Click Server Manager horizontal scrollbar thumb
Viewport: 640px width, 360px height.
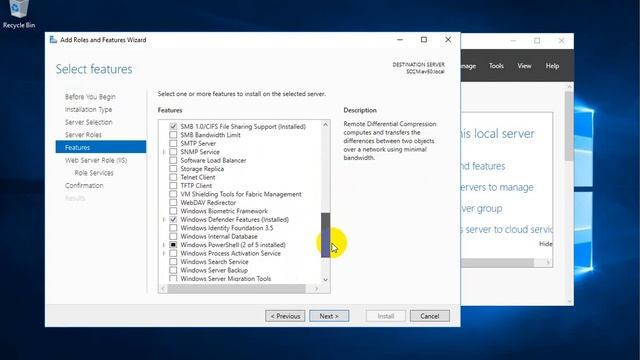click(497, 262)
